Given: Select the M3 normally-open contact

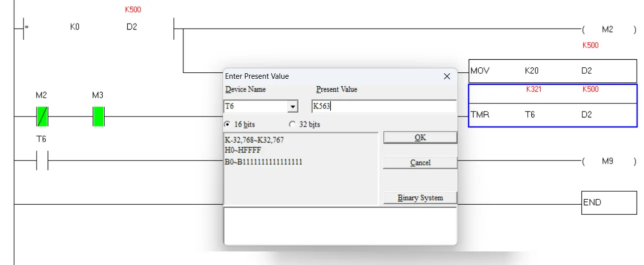Looking at the screenshot, I should click(x=98, y=116).
